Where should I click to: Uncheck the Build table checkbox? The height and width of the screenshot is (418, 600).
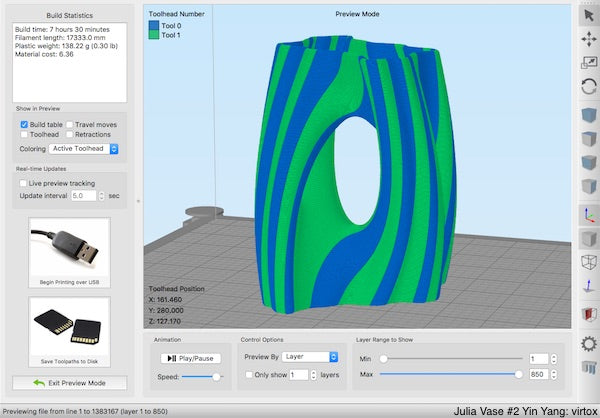[x=24, y=124]
